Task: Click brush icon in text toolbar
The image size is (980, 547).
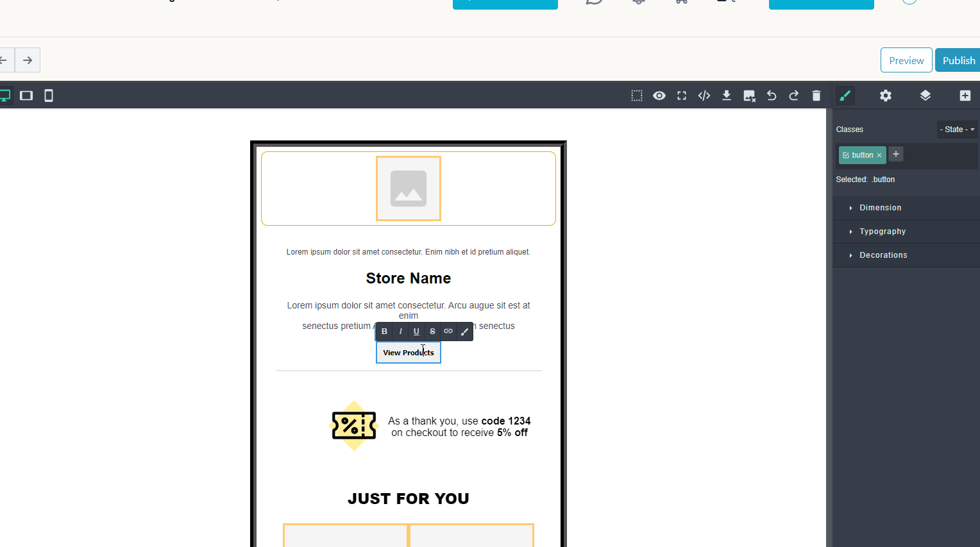Action: click(x=465, y=332)
